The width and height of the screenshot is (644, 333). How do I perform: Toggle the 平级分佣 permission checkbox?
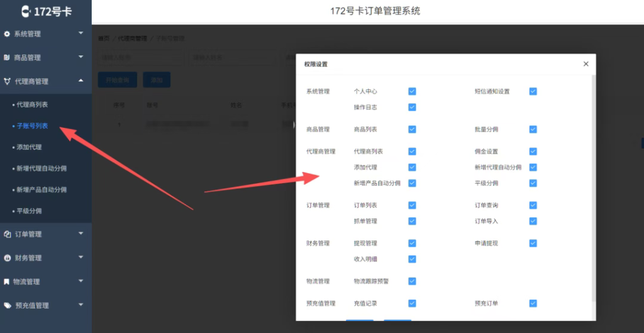[533, 183]
